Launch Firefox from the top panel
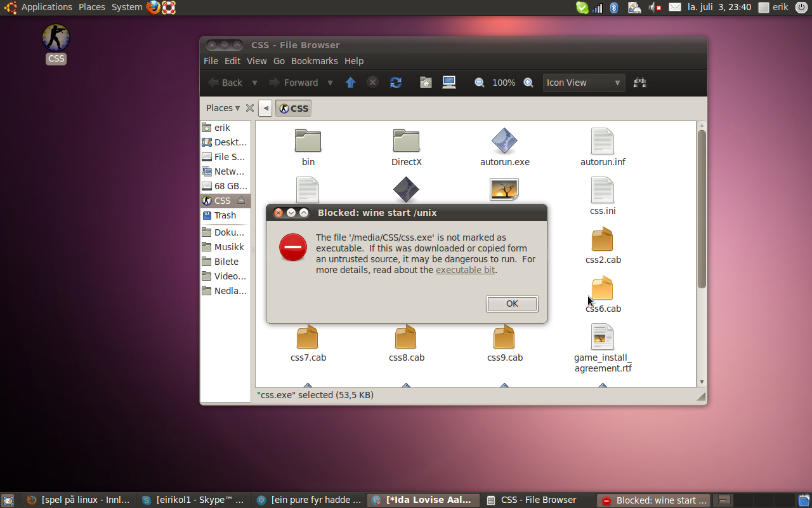Image resolution: width=812 pixels, height=508 pixels. (154, 8)
